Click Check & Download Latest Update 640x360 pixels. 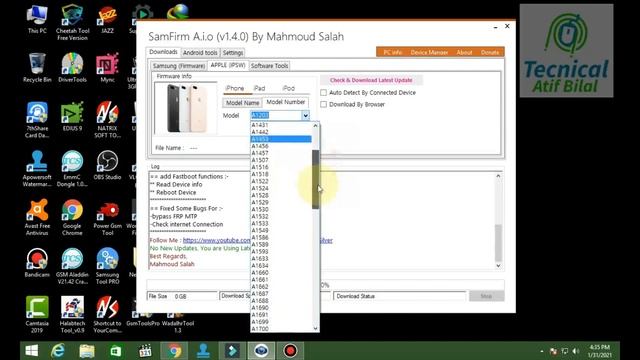(x=371, y=80)
